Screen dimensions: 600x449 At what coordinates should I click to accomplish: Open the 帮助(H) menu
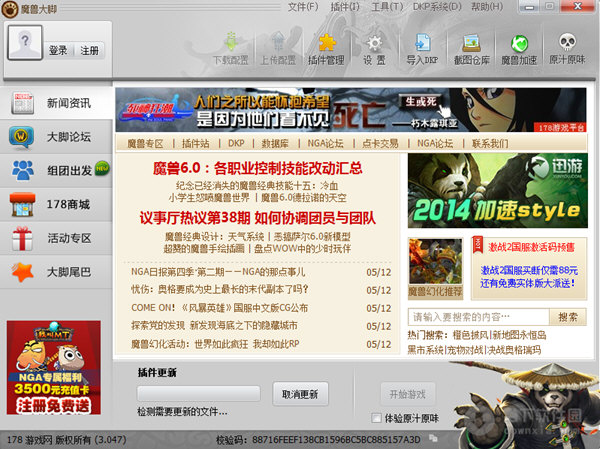point(487,7)
